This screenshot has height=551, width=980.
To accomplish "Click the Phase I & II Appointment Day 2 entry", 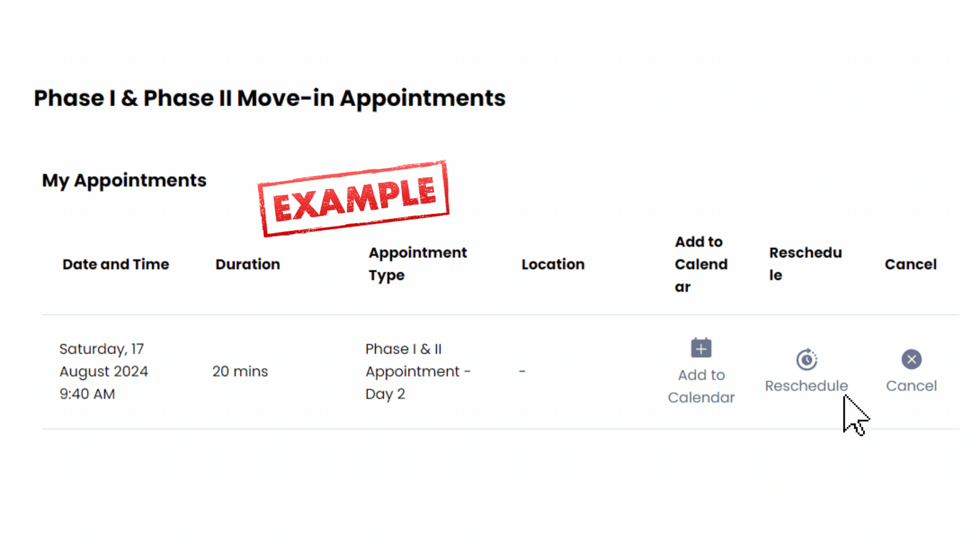I will point(418,371).
